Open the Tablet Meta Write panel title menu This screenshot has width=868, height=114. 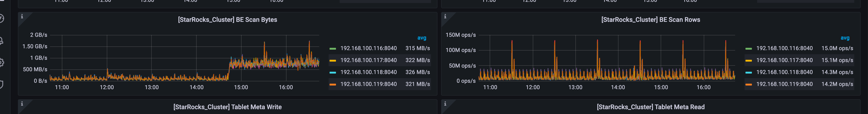(227, 107)
